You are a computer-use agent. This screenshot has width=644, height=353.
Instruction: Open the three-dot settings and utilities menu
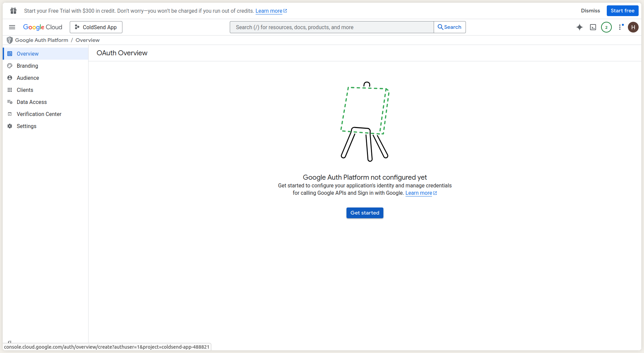click(620, 27)
